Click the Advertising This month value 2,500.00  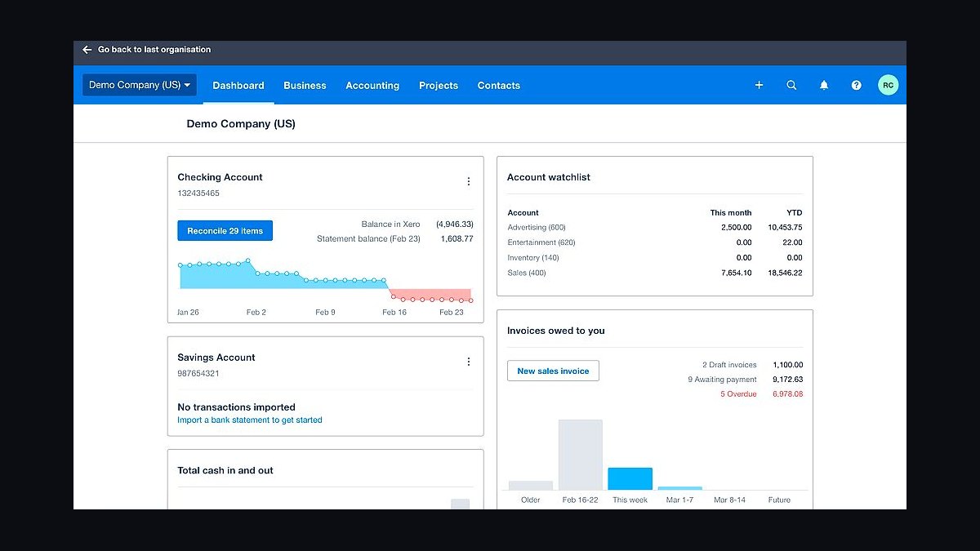(737, 228)
